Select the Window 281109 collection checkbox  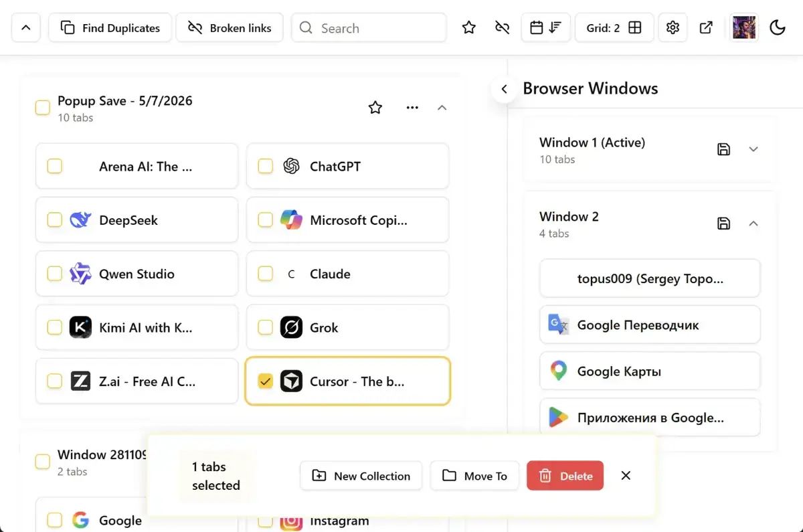[x=43, y=462]
